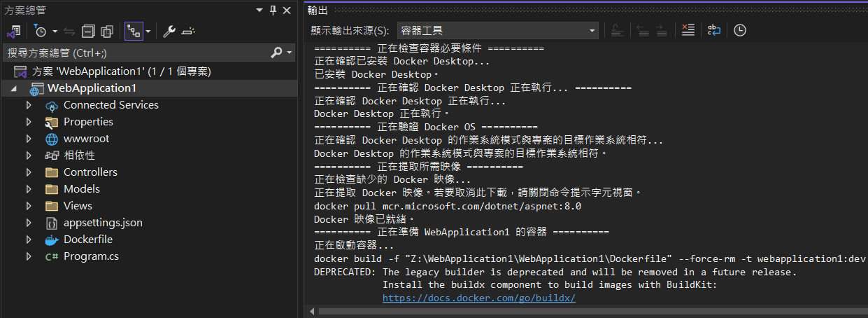Open the search options dropdown arrow
The width and height of the screenshot is (868, 318).
(289, 53)
